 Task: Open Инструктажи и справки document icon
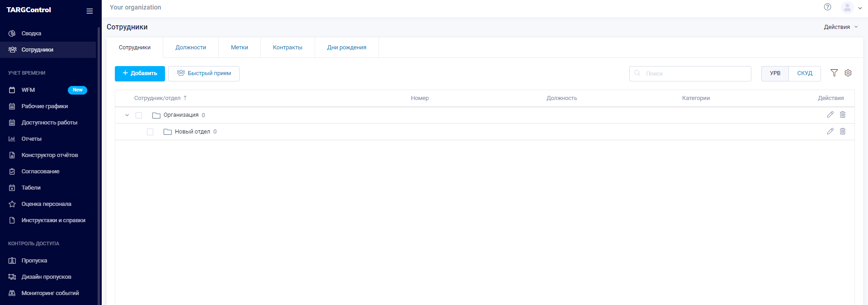tap(12, 220)
